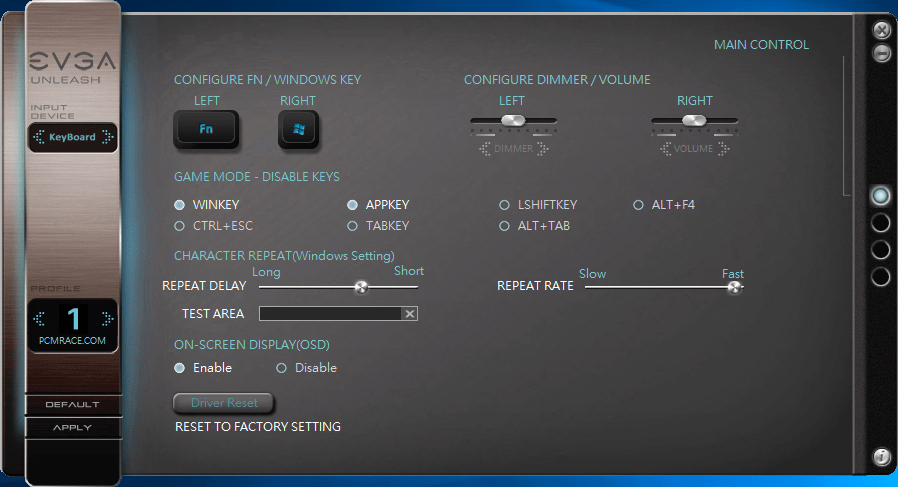Image resolution: width=898 pixels, height=487 pixels.
Task: Select next input device arrow beside KeyBoard
Action: point(108,137)
